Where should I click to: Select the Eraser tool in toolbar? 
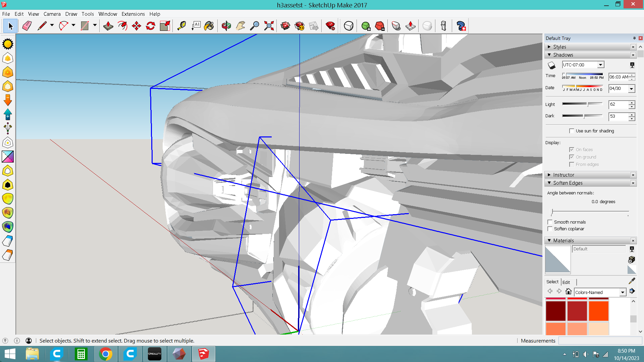[27, 26]
